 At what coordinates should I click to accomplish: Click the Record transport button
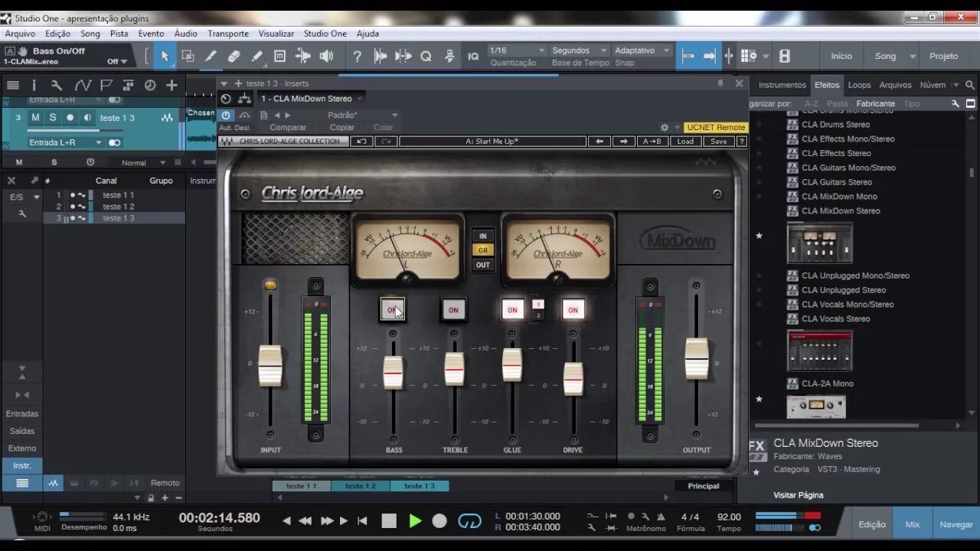tap(439, 521)
